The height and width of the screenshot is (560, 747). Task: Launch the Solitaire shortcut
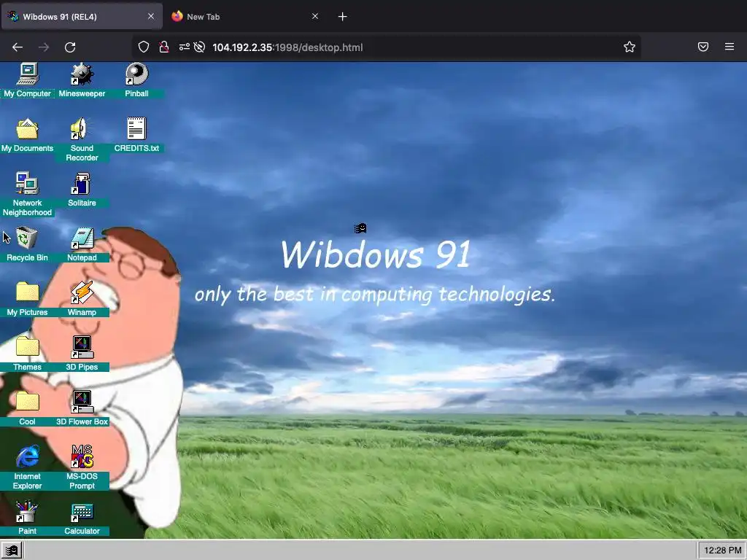82,189
